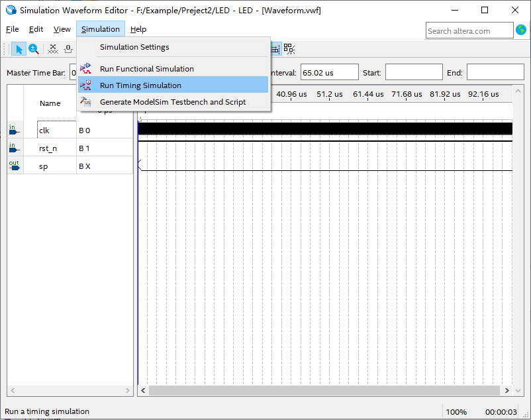The width and height of the screenshot is (531, 420).
Task: Click the sp output pin icon
Action: pyautogui.click(x=14, y=166)
